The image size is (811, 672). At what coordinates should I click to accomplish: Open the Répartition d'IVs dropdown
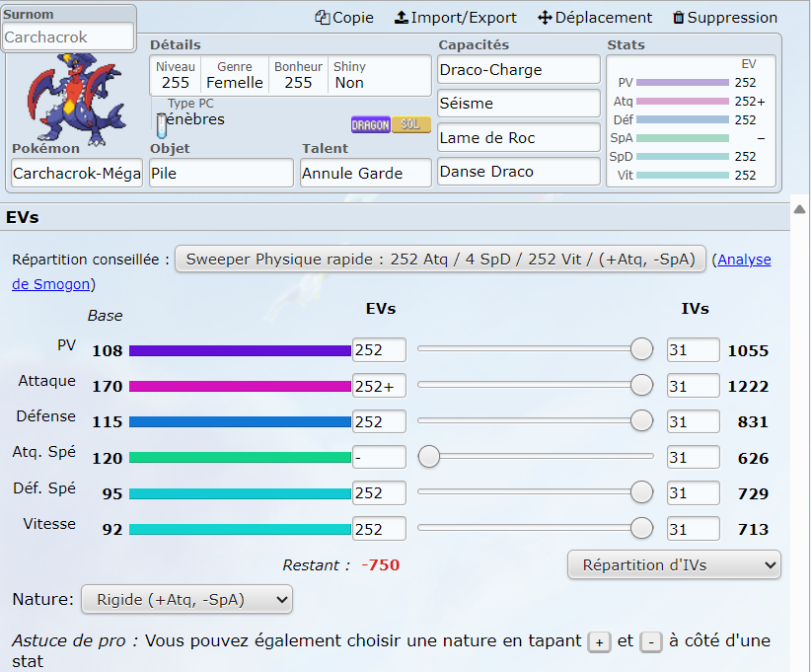pyautogui.click(x=674, y=564)
